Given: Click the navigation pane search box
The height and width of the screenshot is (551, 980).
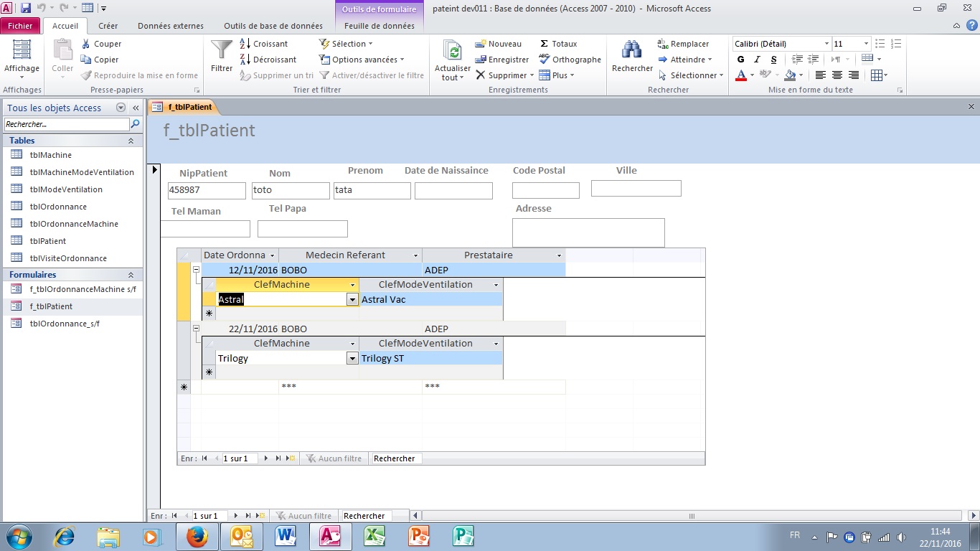Looking at the screenshot, I should 67,124.
